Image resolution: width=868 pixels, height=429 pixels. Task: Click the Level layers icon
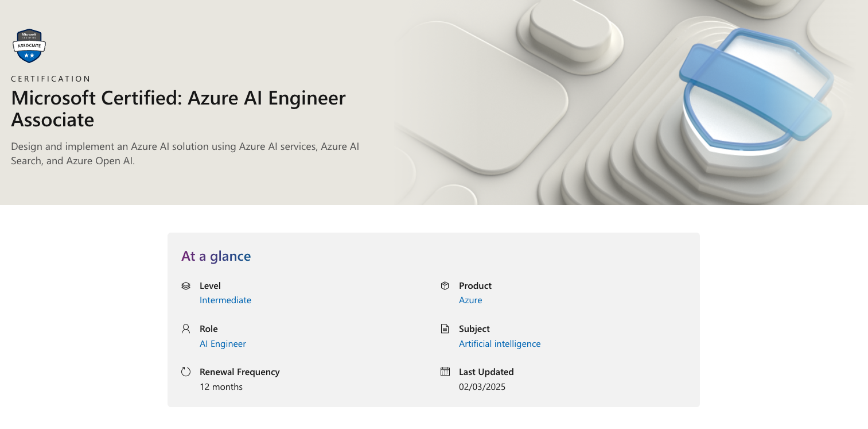click(x=186, y=285)
